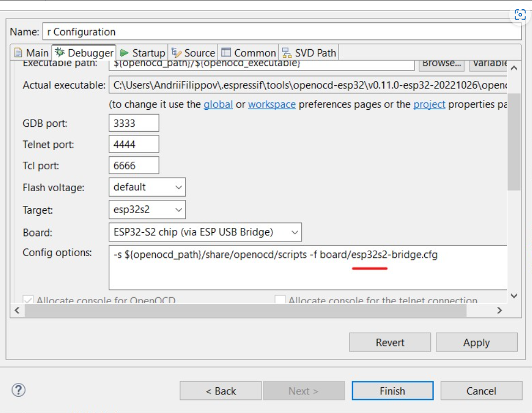Finish the configuration wizard
532x413 pixels.
pos(392,391)
